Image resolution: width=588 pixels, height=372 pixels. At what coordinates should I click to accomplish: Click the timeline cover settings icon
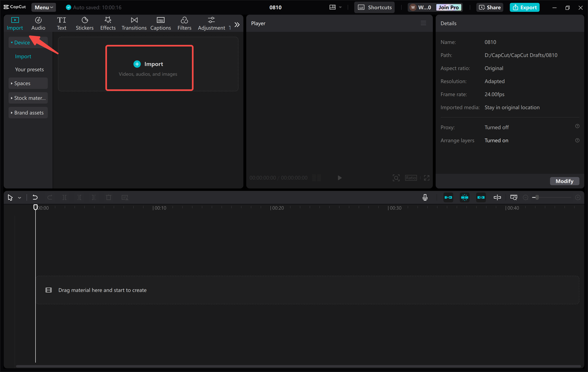click(x=514, y=197)
